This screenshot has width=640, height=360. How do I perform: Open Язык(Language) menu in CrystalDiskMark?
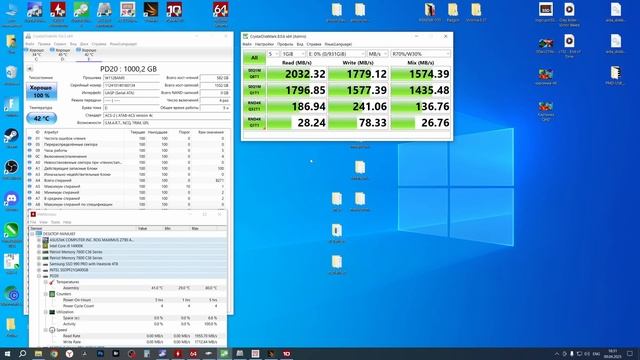tap(338, 44)
